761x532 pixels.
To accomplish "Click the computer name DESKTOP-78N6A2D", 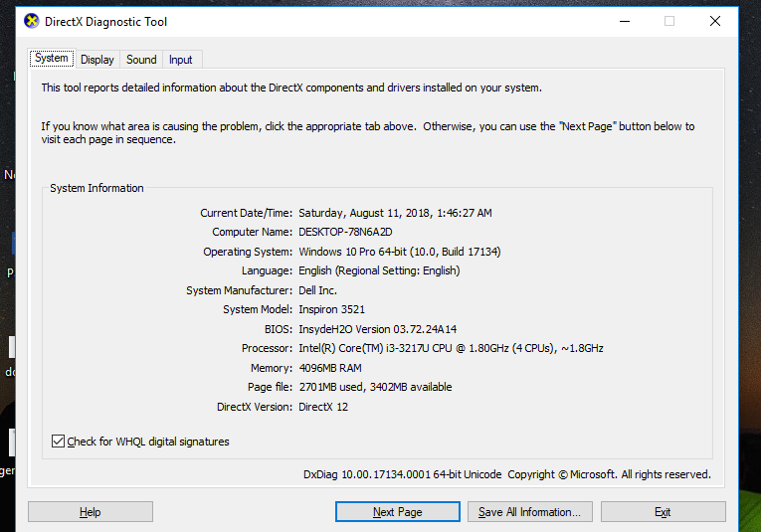I will coord(345,232).
